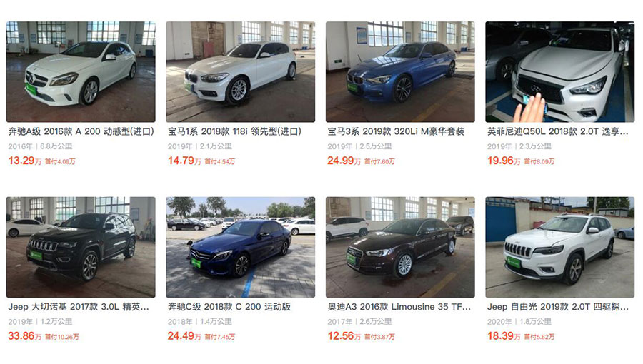This screenshot has height=364, width=643.
Task: Click title Jeep 大切诺基 2017款 3.0L
Action: coord(79,307)
